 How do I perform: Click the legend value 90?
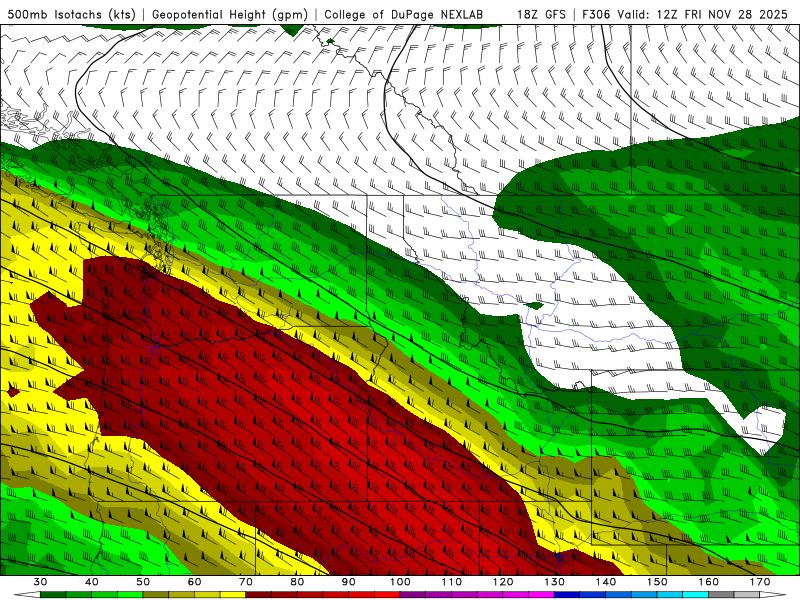pos(349,582)
